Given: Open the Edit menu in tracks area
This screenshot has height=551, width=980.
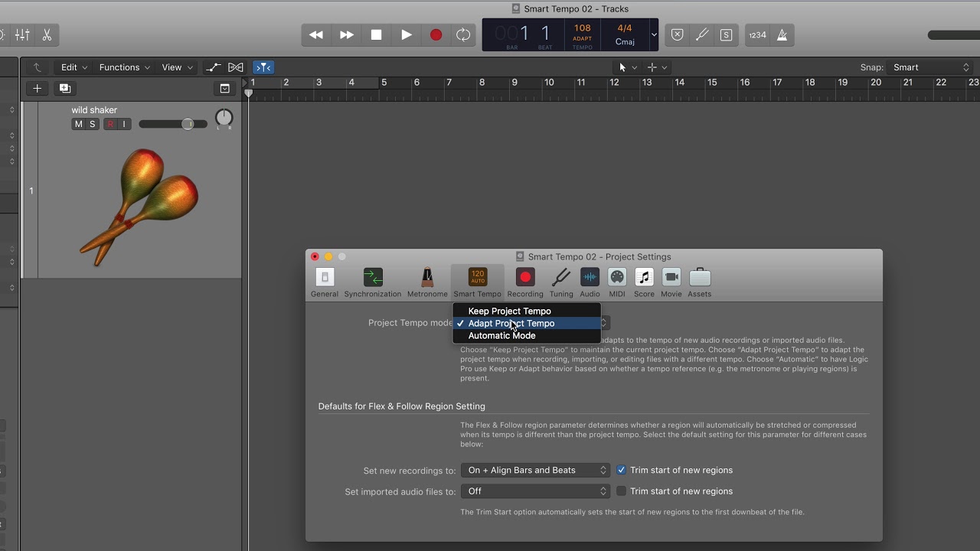Looking at the screenshot, I should point(74,67).
